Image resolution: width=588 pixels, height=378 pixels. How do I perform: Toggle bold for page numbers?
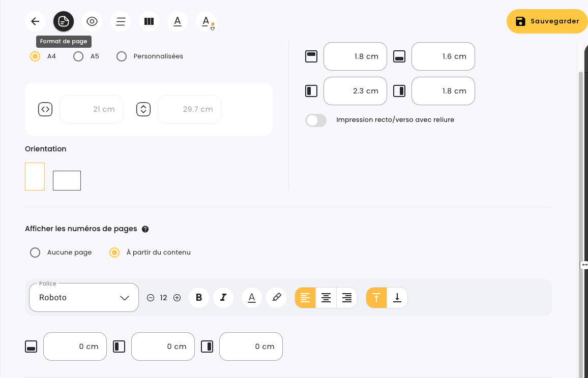click(199, 298)
